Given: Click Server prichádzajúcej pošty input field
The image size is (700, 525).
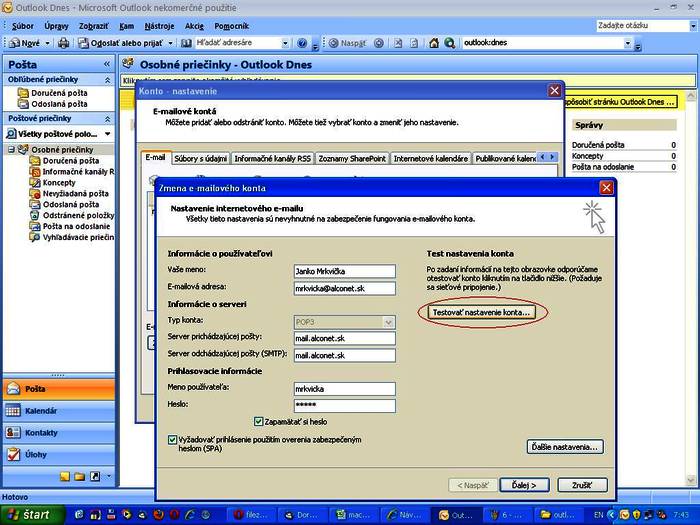Looking at the screenshot, I should 345,338.
